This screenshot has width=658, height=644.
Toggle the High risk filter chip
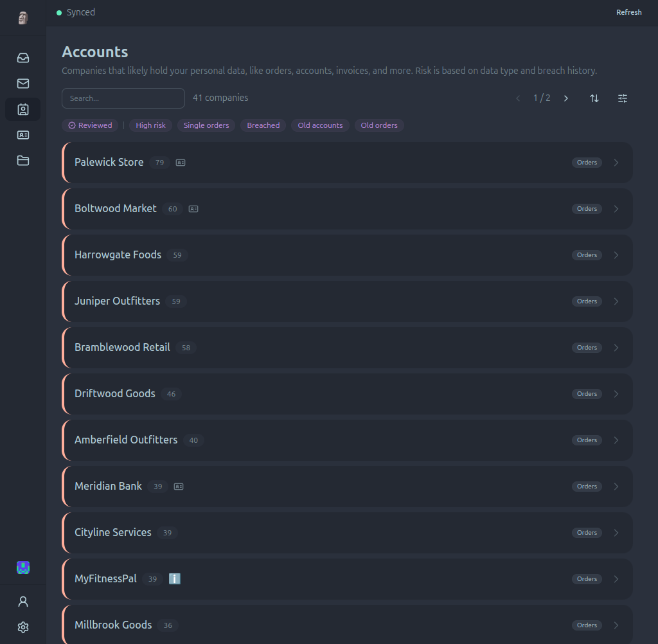(x=150, y=125)
